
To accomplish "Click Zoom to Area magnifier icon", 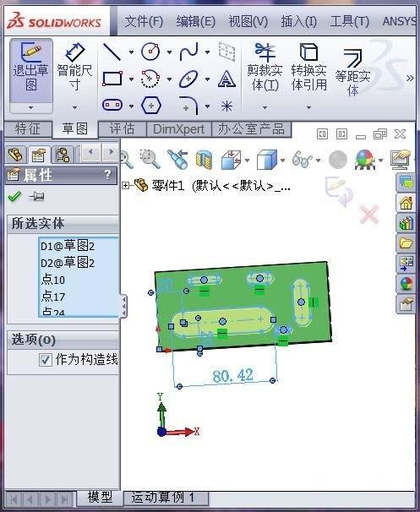I will click(x=150, y=159).
